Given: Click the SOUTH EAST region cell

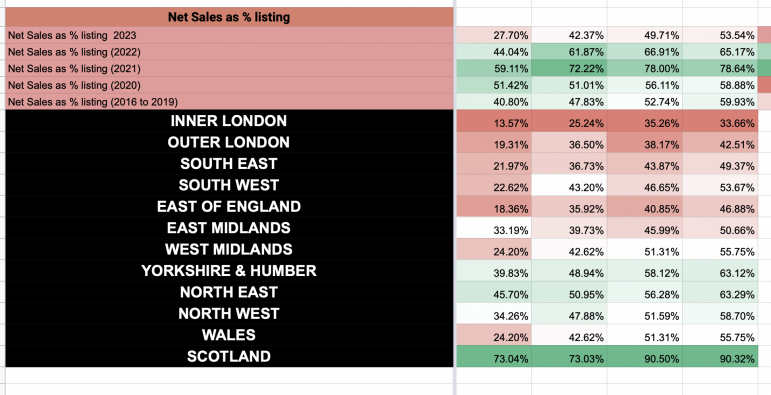Looking at the screenshot, I should [x=229, y=163].
